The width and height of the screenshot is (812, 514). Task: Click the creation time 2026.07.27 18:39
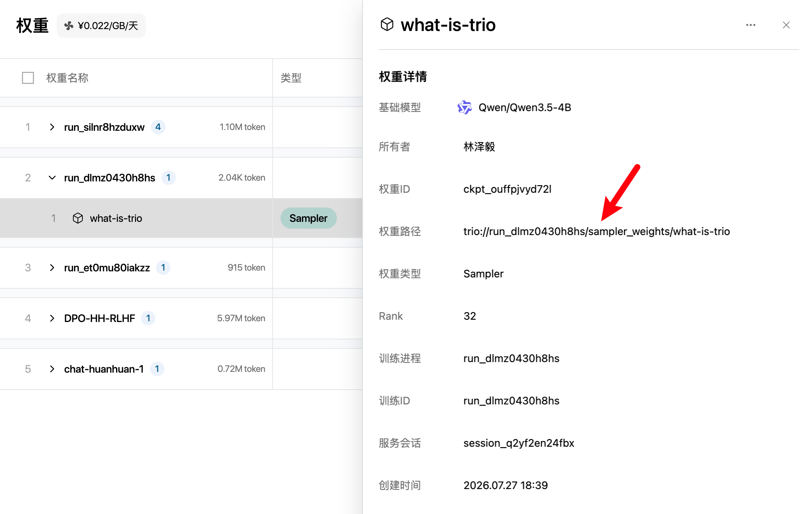(x=506, y=485)
